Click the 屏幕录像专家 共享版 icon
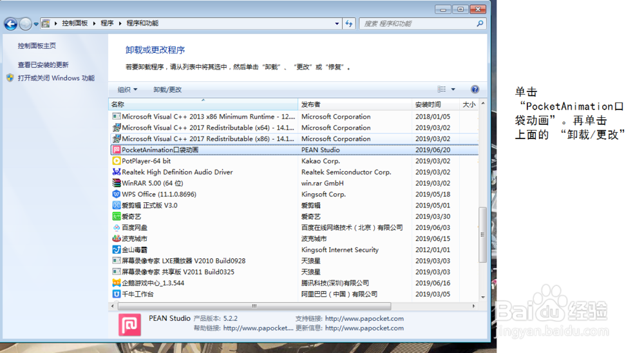Image resolution: width=644 pixels, height=353 pixels. 117,272
